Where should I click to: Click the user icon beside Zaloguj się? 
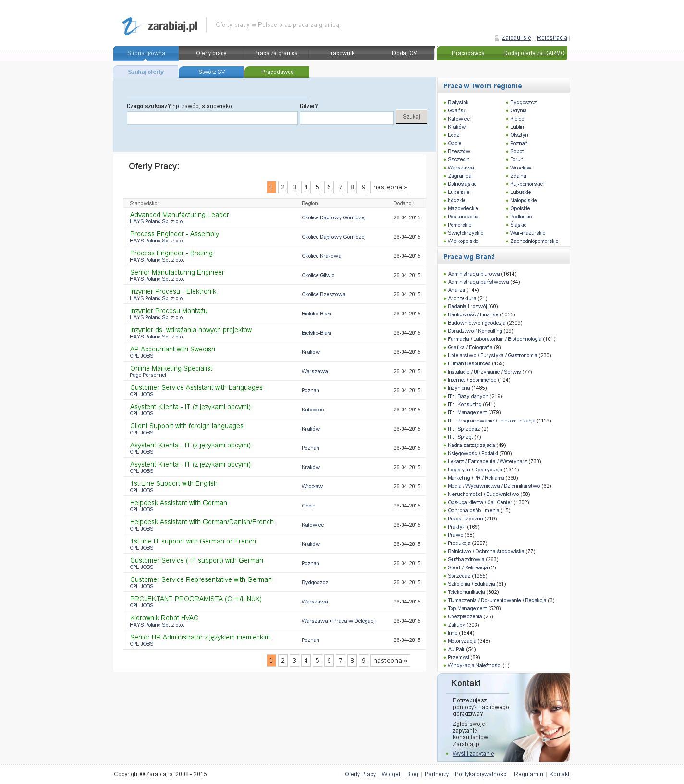pyautogui.click(x=497, y=38)
